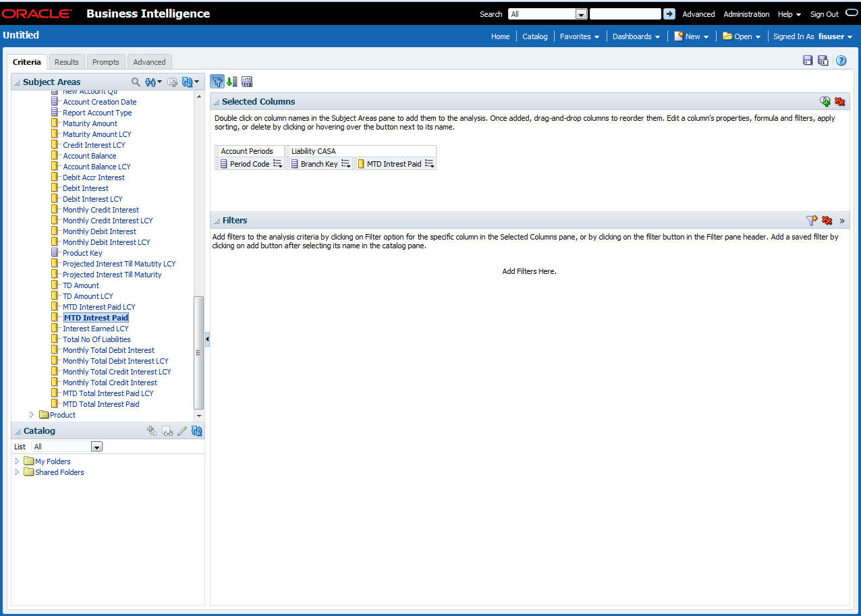Click the Advanced search link
Screen dimensions: 861x616
pos(698,13)
